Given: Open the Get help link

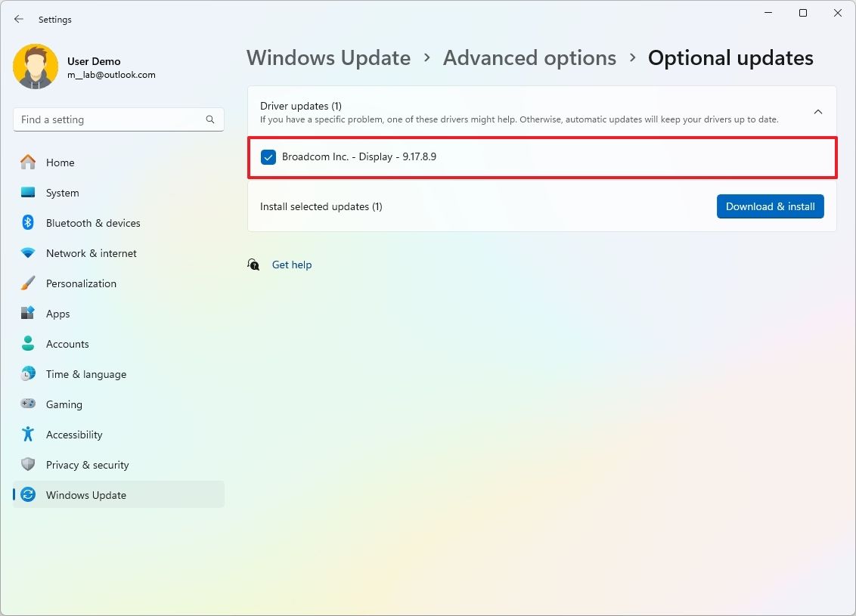Looking at the screenshot, I should click(292, 265).
